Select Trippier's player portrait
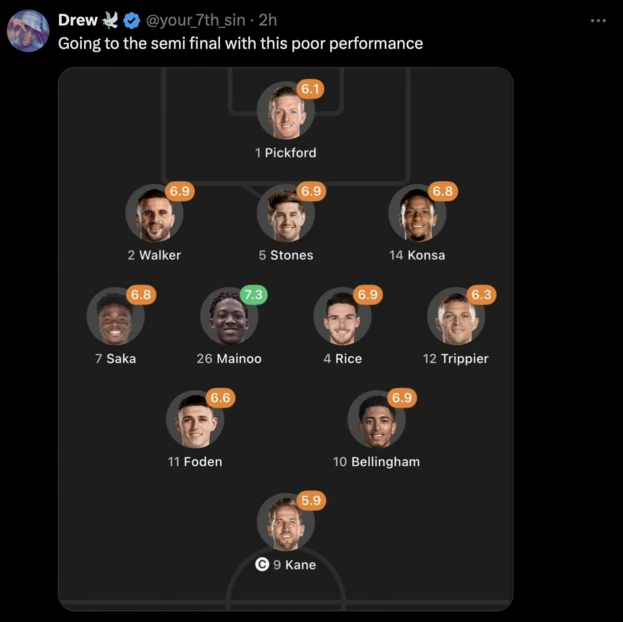Image resolution: width=623 pixels, height=622 pixels. click(x=455, y=318)
